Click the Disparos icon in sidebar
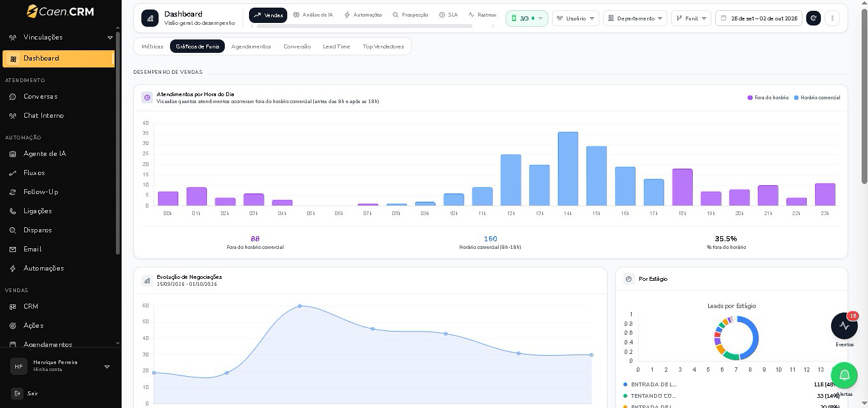Image resolution: width=868 pixels, height=408 pixels. click(x=13, y=230)
